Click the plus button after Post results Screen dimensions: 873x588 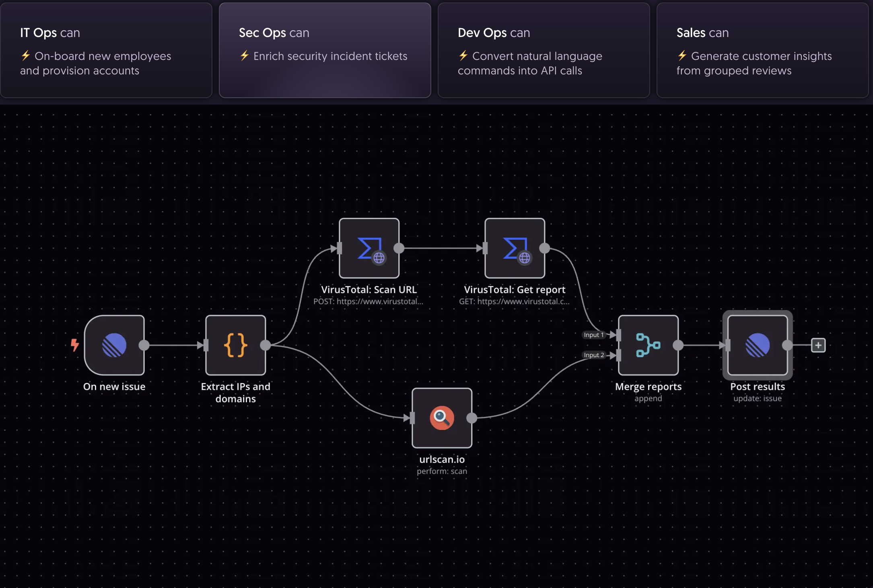(x=818, y=345)
